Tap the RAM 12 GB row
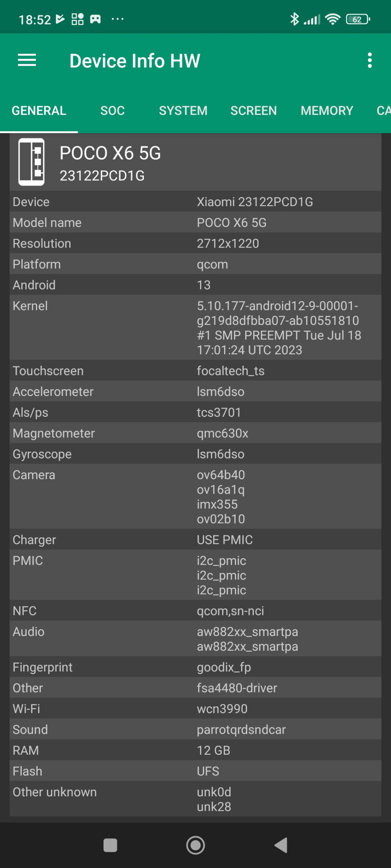This screenshot has height=868, width=391. (x=195, y=750)
